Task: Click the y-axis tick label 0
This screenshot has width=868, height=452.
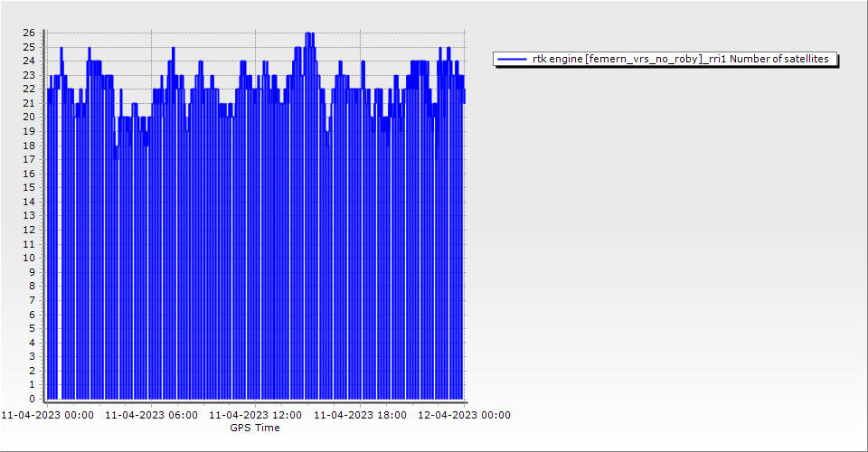Action: (x=32, y=399)
